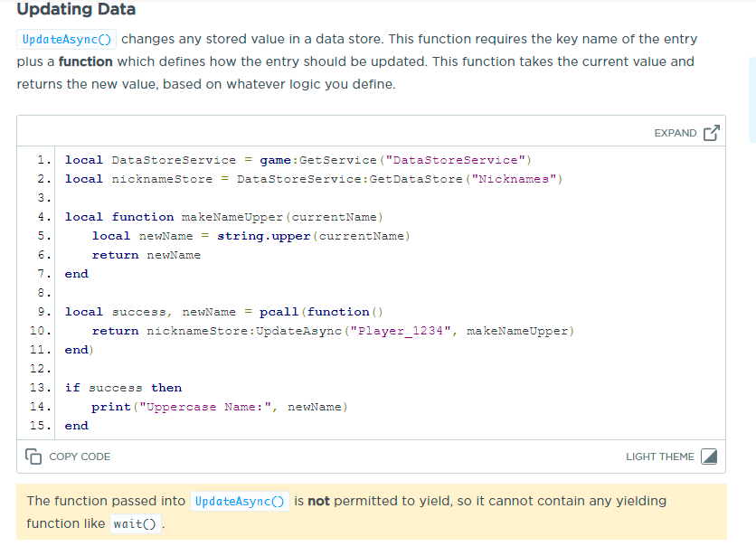
Task: Click the print statement on line 14
Action: click(111, 407)
